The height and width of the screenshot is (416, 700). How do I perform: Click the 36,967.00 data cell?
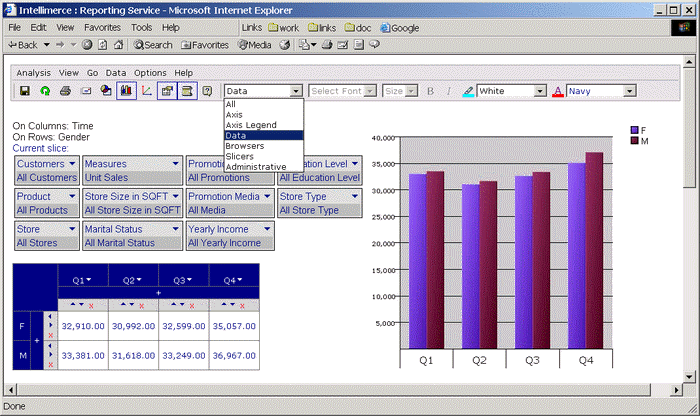click(x=234, y=356)
